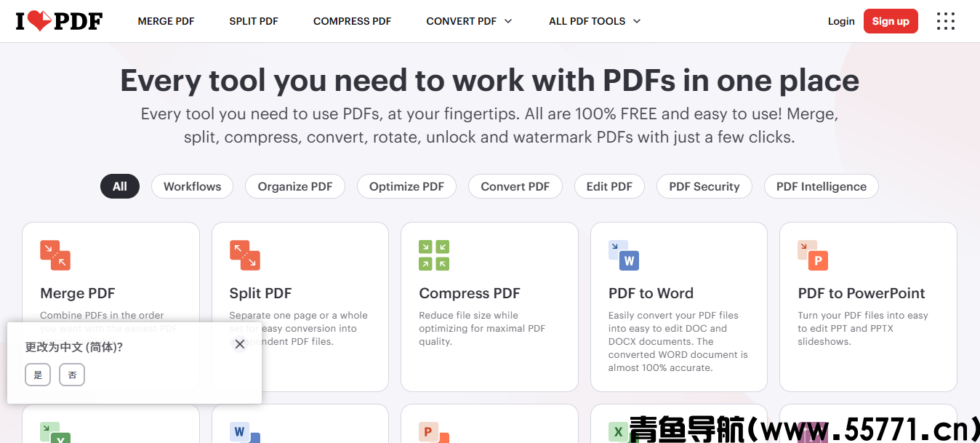The height and width of the screenshot is (443, 980).
Task: Click the main headline 'Every tool you need'
Action: [x=489, y=80]
